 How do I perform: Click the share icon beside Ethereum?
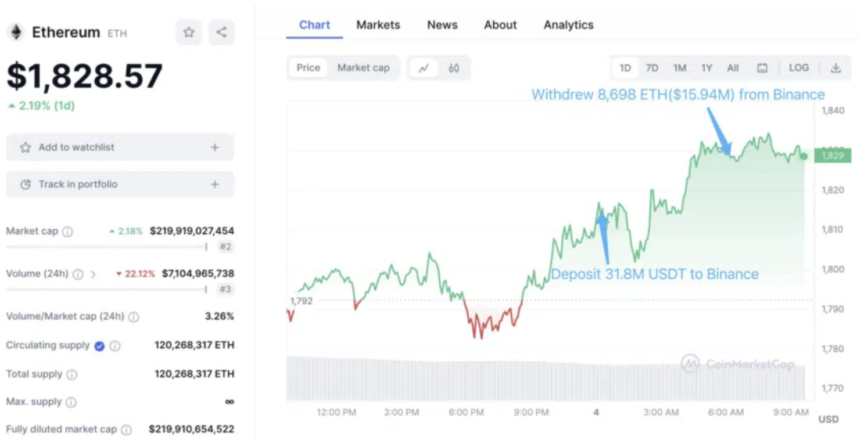tap(221, 33)
